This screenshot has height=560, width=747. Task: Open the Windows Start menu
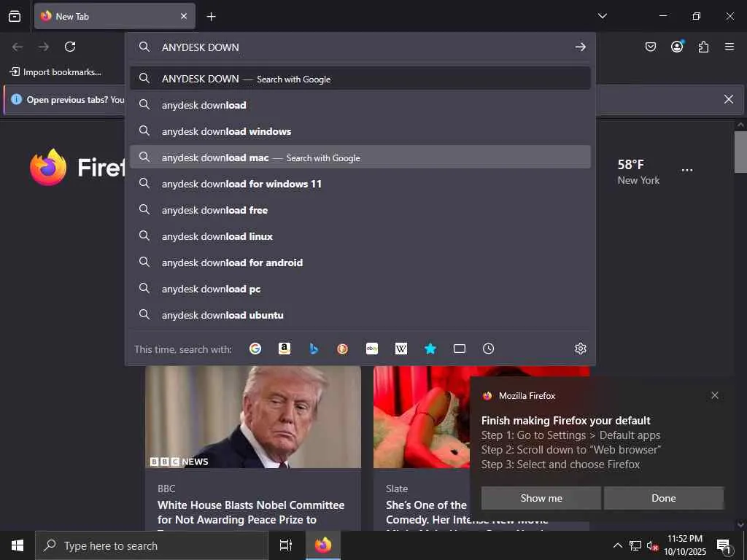click(18, 545)
